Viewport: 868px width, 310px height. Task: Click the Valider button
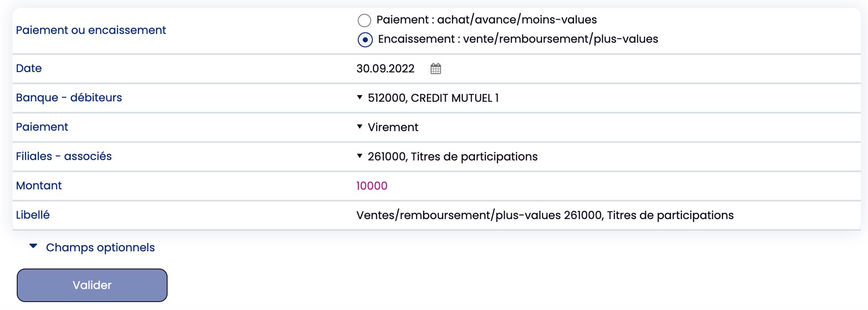point(92,285)
